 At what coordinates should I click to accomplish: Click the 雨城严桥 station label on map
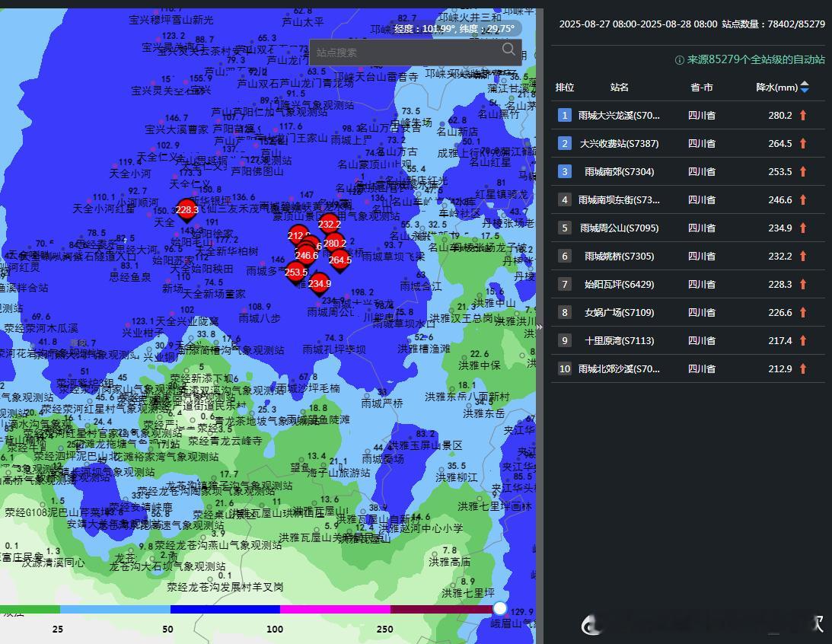tap(382, 403)
